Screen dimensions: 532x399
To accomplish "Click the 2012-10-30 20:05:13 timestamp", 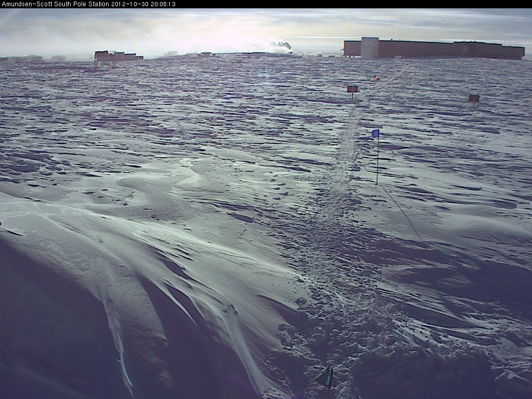I will pyautogui.click(x=143, y=4).
